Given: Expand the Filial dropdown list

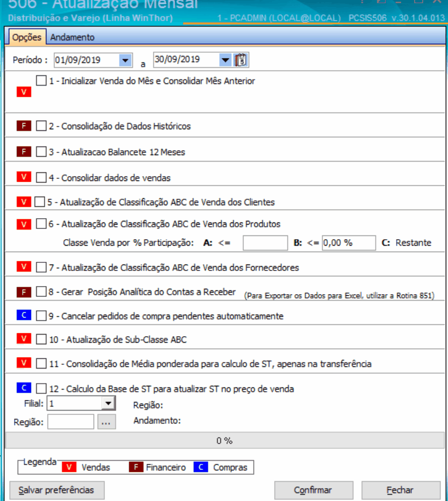Looking at the screenshot, I should point(108,403).
